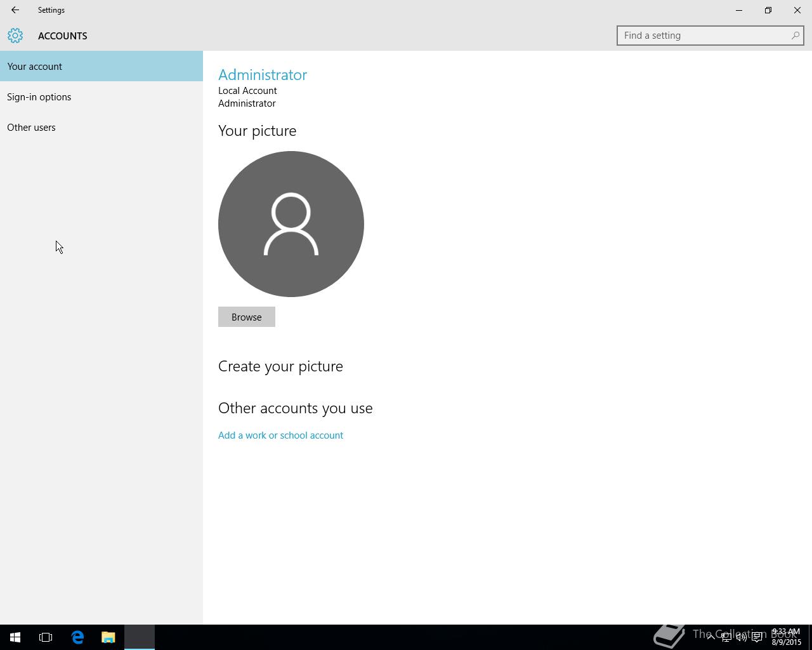Open the taskbar clock and date
Viewport: 812px width, 650px height.
(786, 637)
